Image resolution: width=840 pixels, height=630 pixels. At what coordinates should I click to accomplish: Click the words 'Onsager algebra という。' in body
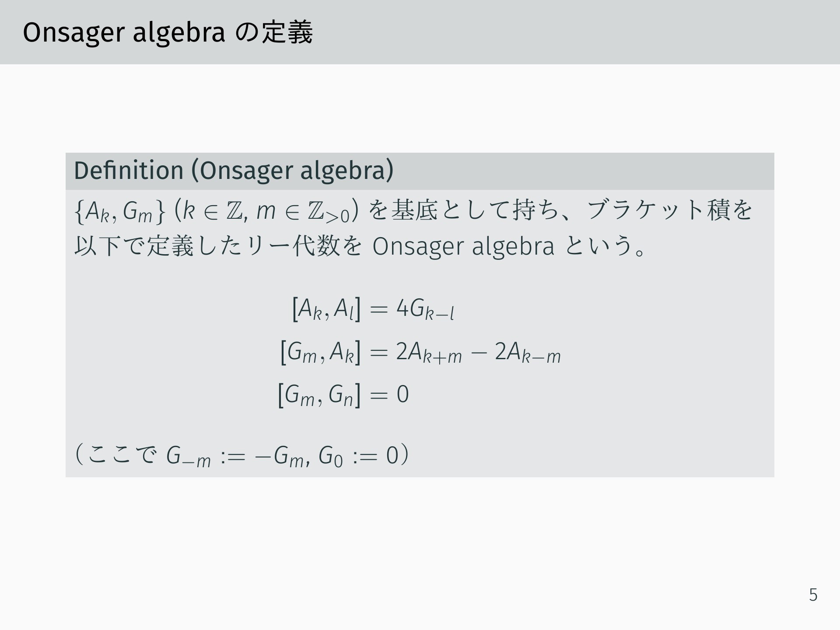click(x=510, y=246)
